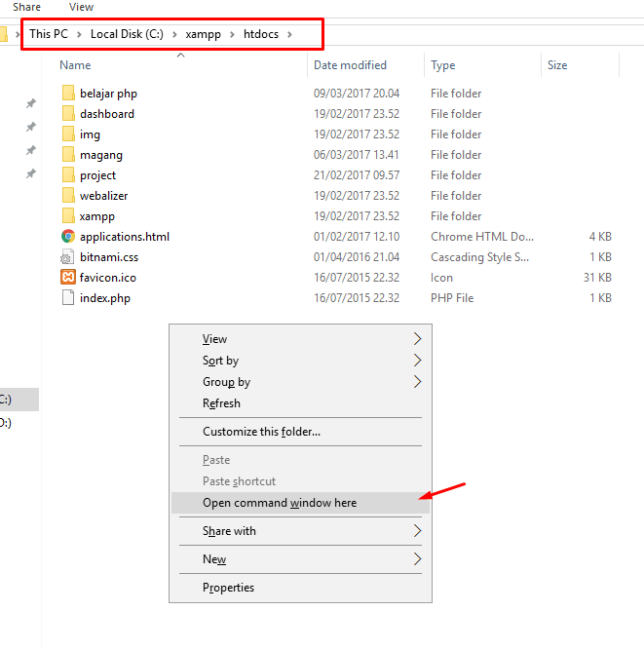The image size is (644, 649).
Task: Click the Share with submenu arrow
Action: click(x=418, y=531)
